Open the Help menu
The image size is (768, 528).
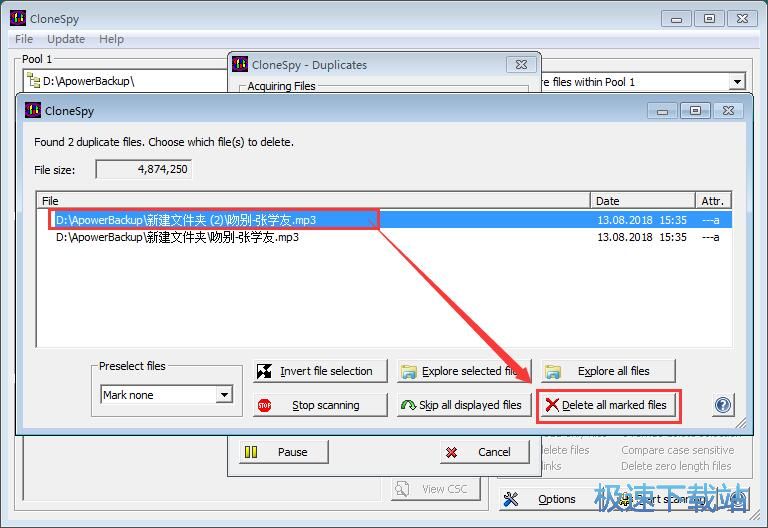(x=111, y=39)
